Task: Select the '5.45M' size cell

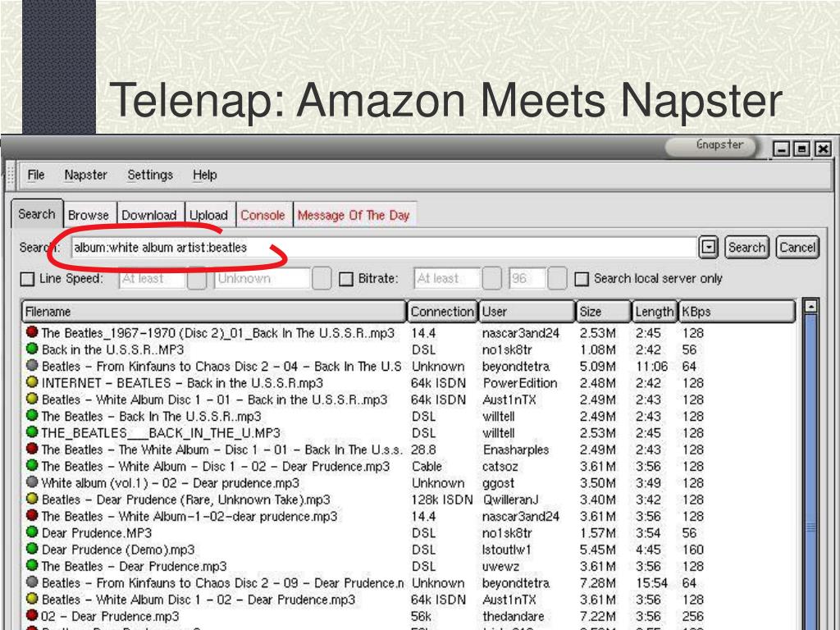Action: click(x=598, y=550)
